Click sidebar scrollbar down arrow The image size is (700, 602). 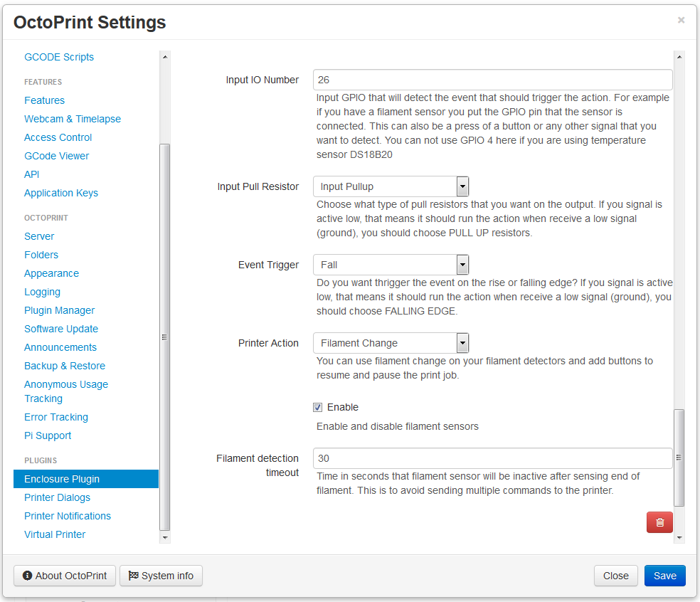point(165,537)
